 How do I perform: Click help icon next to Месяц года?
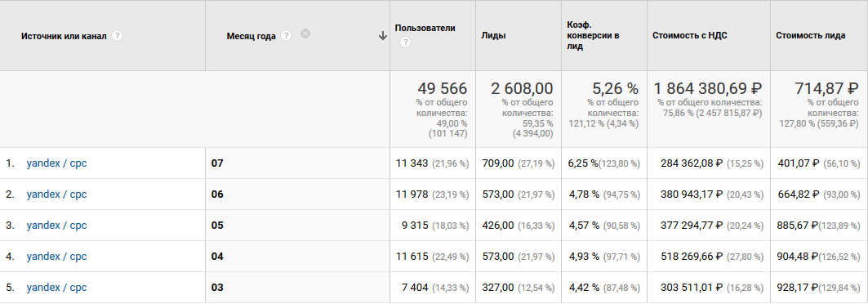coord(286,35)
